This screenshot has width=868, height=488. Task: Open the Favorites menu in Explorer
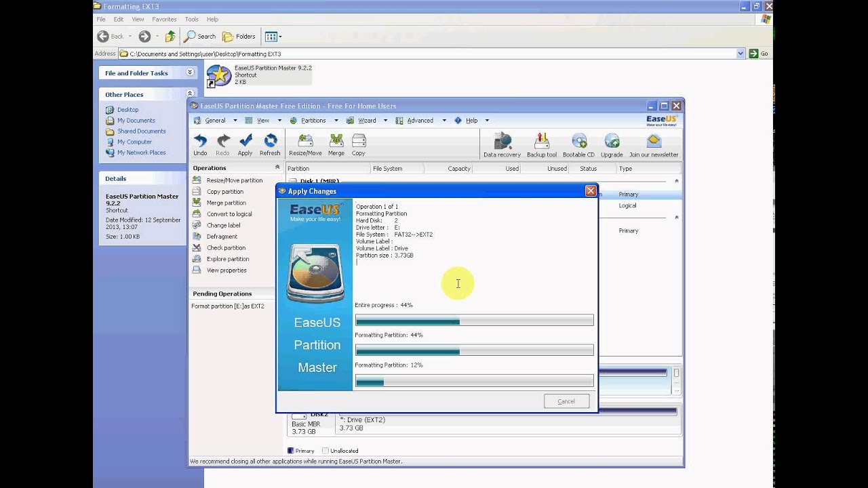coord(163,20)
